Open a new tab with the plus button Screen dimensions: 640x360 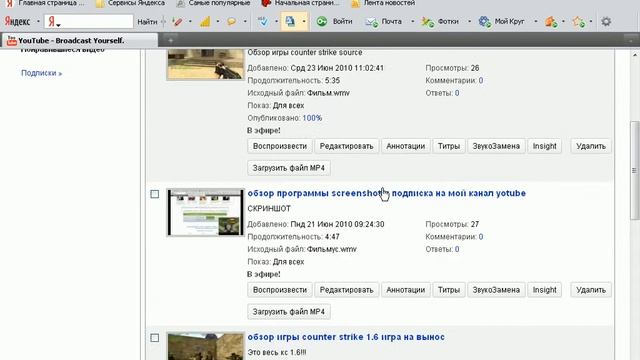(x=171, y=40)
